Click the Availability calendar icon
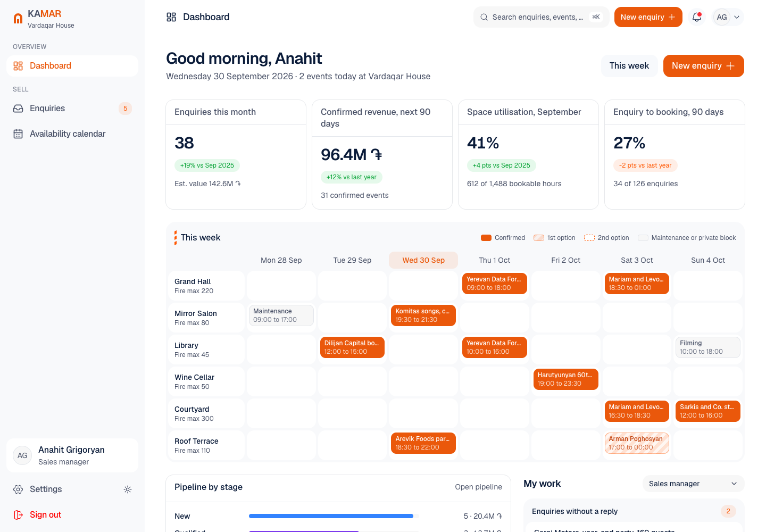Screen dimensions: 766x532 point(18,134)
